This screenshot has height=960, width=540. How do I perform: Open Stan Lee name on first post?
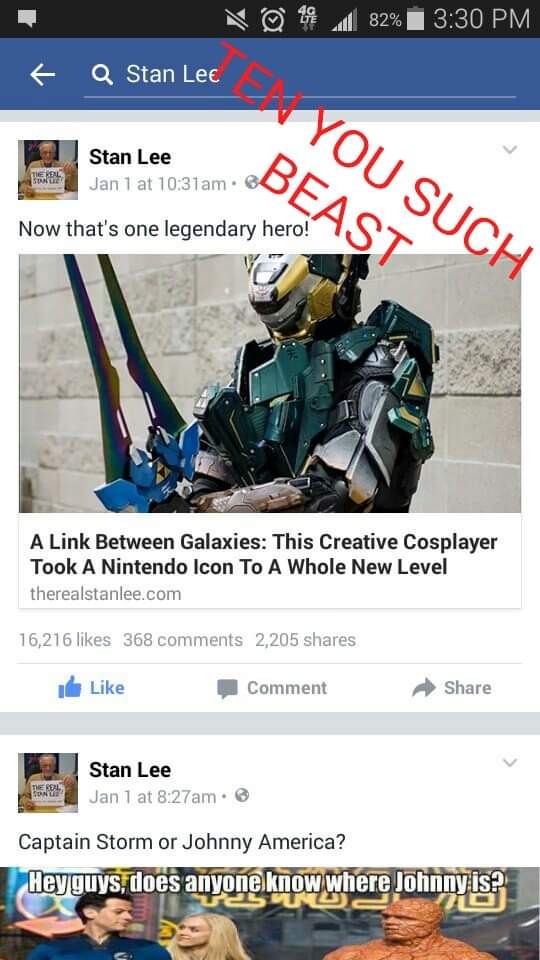click(130, 157)
